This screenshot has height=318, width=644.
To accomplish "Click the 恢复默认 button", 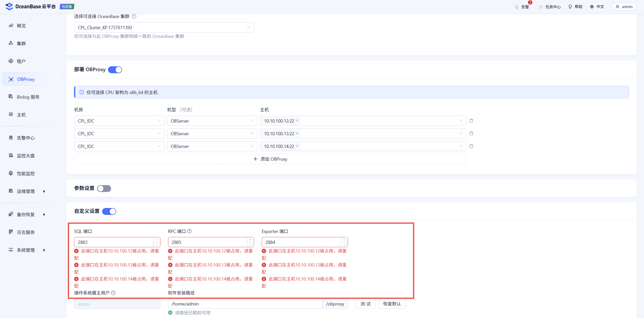I will pyautogui.click(x=391, y=304).
